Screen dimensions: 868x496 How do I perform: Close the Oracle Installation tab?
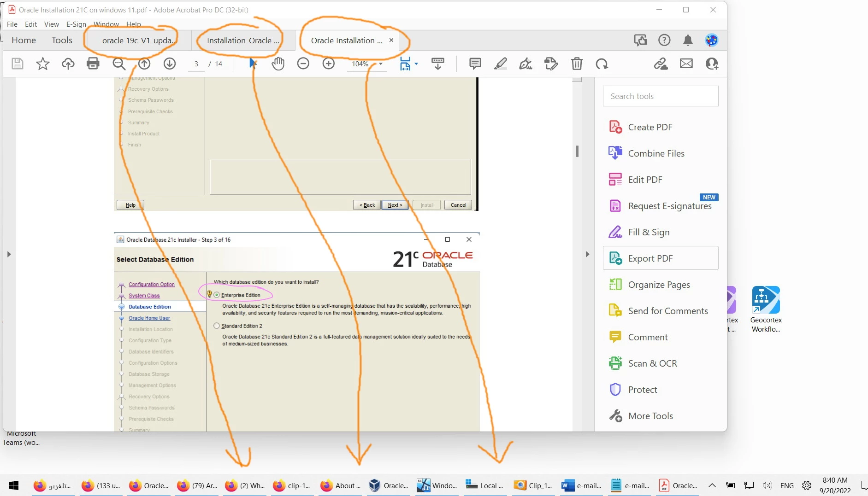pos(391,40)
